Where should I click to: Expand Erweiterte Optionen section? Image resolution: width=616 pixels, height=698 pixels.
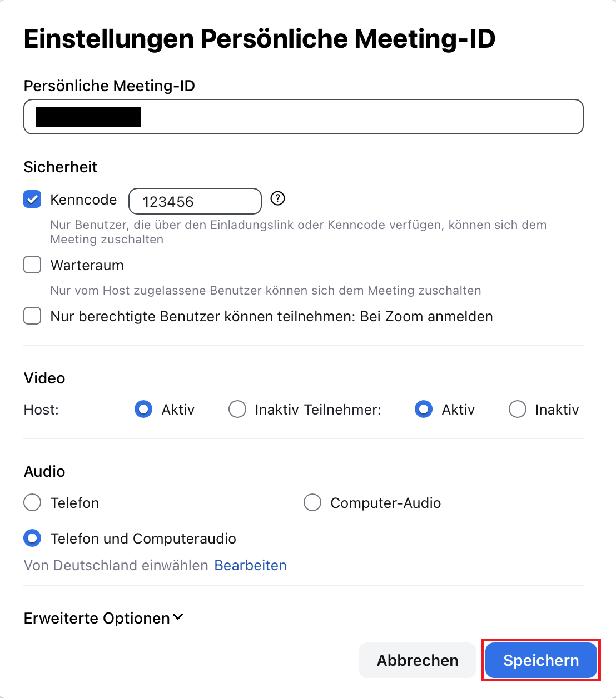pyautogui.click(x=97, y=618)
